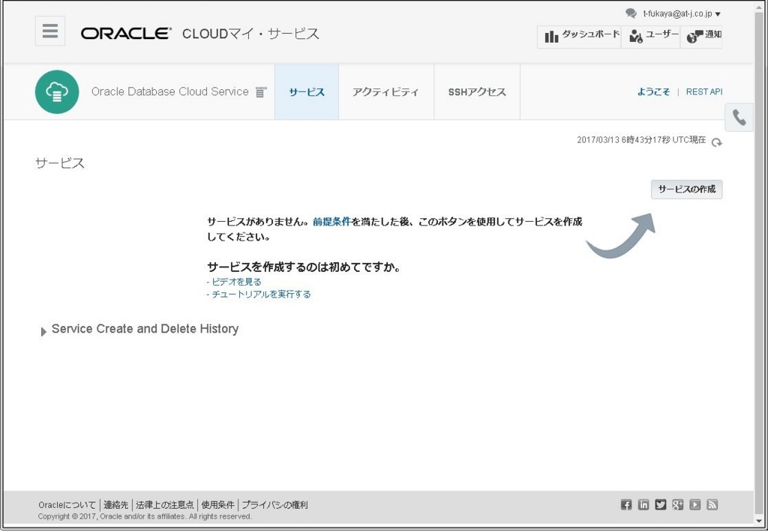Open the Twitter icon in footer

pyautogui.click(x=661, y=505)
